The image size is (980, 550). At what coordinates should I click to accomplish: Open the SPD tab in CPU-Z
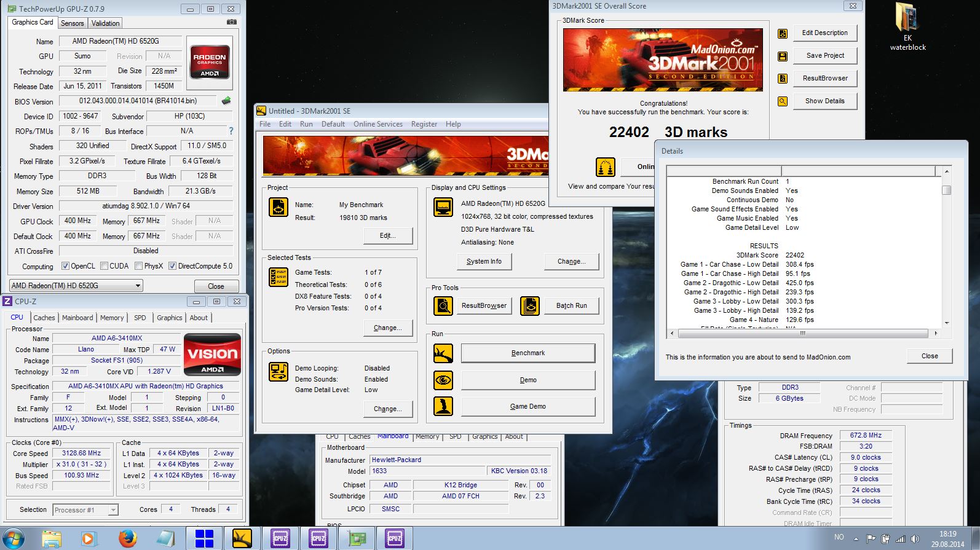point(140,318)
